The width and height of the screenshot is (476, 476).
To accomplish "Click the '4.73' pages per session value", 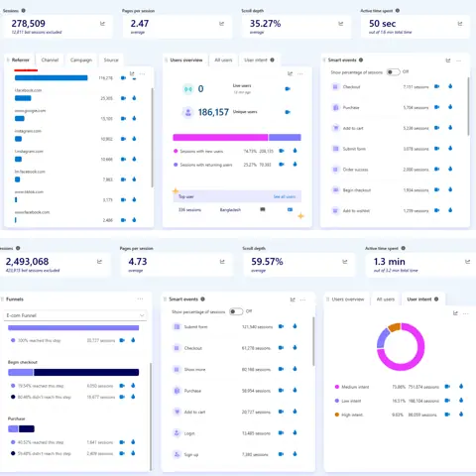I will click(138, 262).
